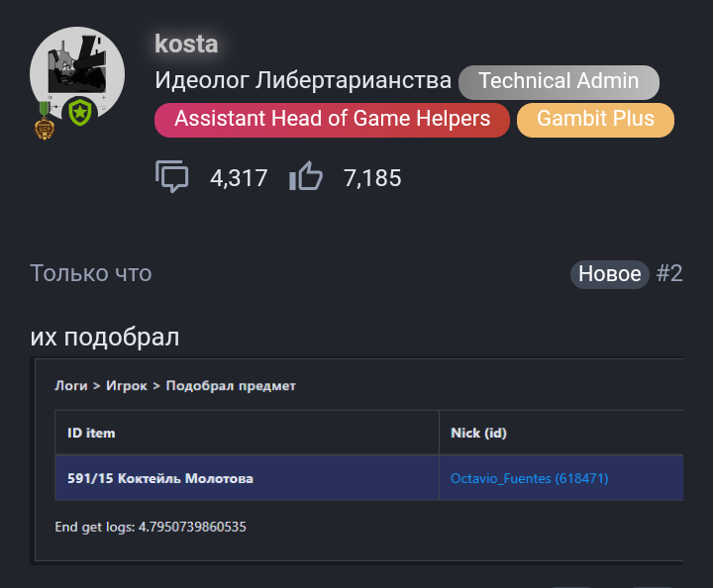
Task: Click the gold medal badge icon
Action: pos(44,120)
